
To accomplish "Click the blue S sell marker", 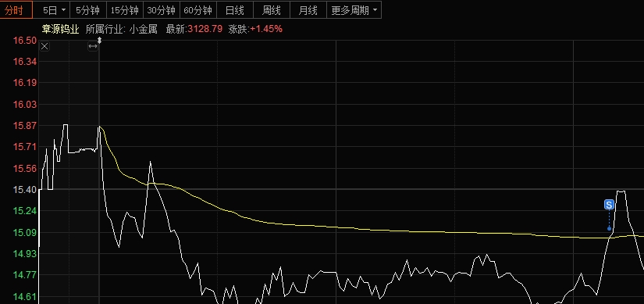I will click(x=609, y=205).
